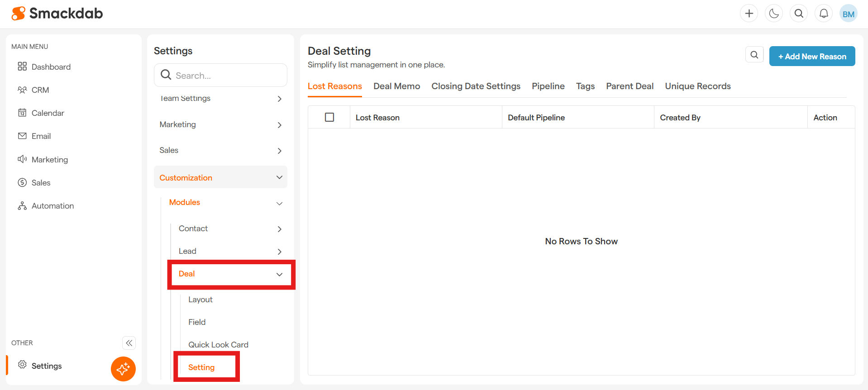868x390 pixels.
Task: Click search icon beside Add New Reason
Action: [754, 55]
